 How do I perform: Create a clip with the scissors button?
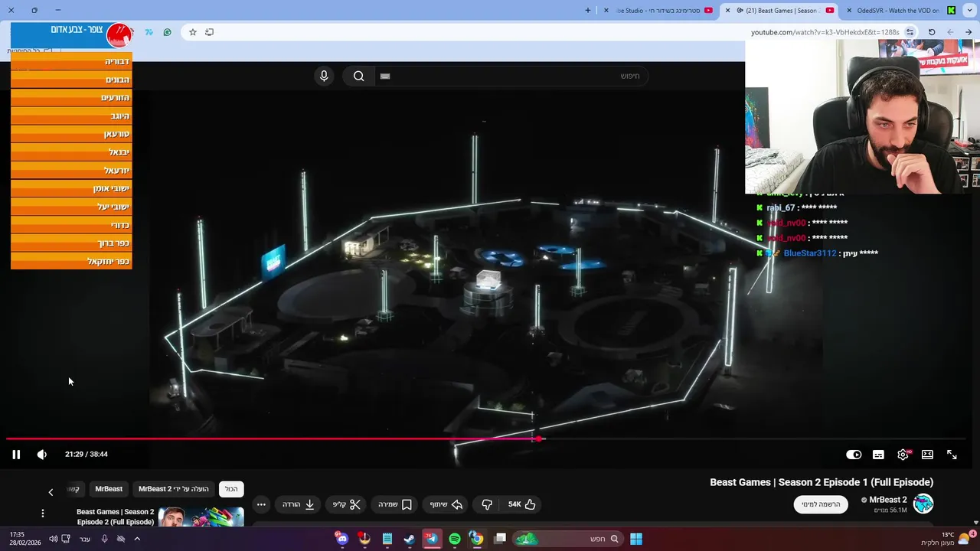[x=347, y=504]
